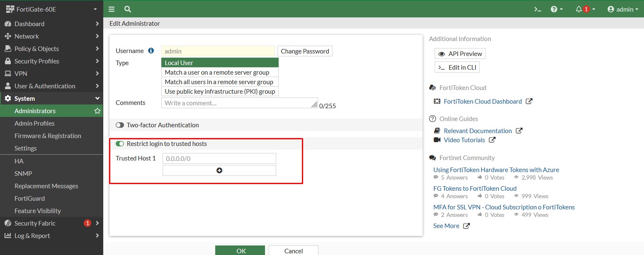Screen dimensions: 644x255
Task: Click the Administrators favorite star icon
Action: pos(97,111)
